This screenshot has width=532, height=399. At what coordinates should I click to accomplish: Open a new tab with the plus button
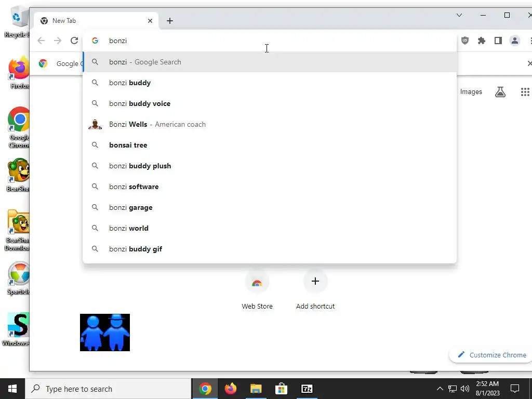(x=170, y=21)
